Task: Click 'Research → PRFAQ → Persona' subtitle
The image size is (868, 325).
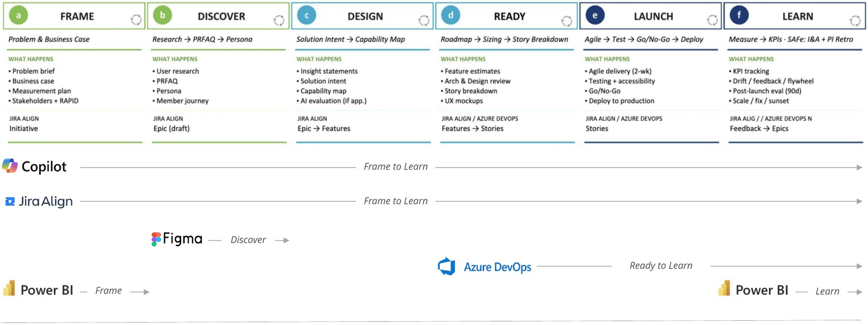Action: (202, 39)
